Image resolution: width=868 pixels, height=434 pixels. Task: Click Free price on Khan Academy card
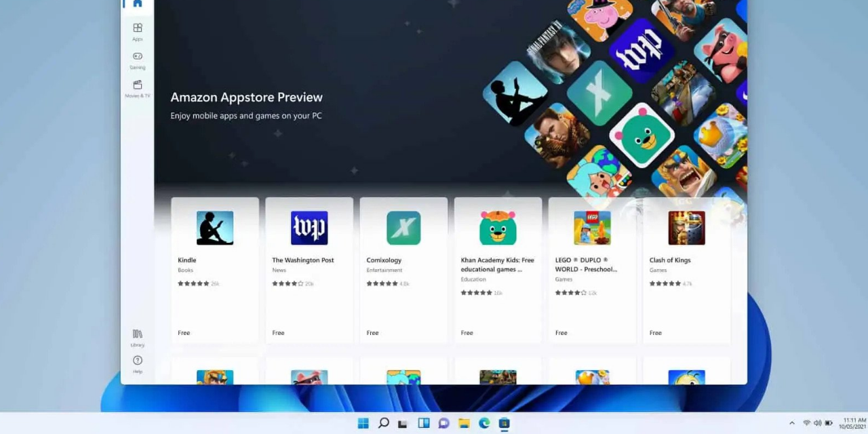coord(467,333)
